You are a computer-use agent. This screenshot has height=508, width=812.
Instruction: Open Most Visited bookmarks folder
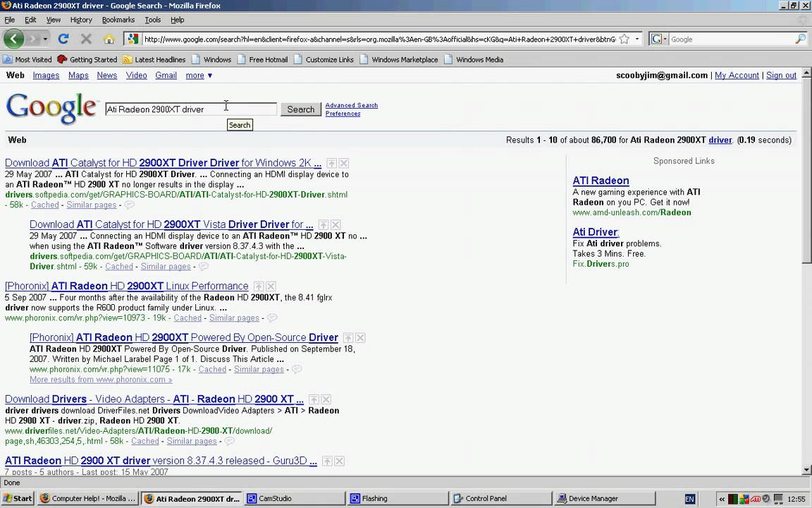27,59
